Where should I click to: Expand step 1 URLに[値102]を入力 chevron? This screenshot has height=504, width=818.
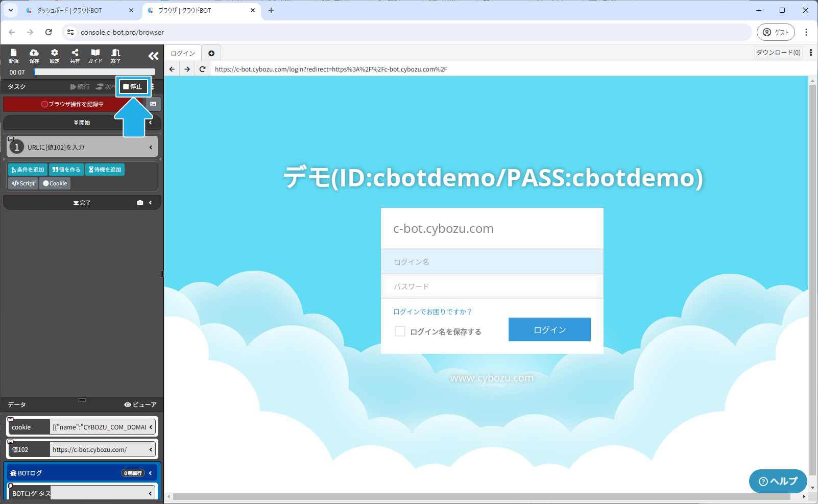(x=151, y=147)
